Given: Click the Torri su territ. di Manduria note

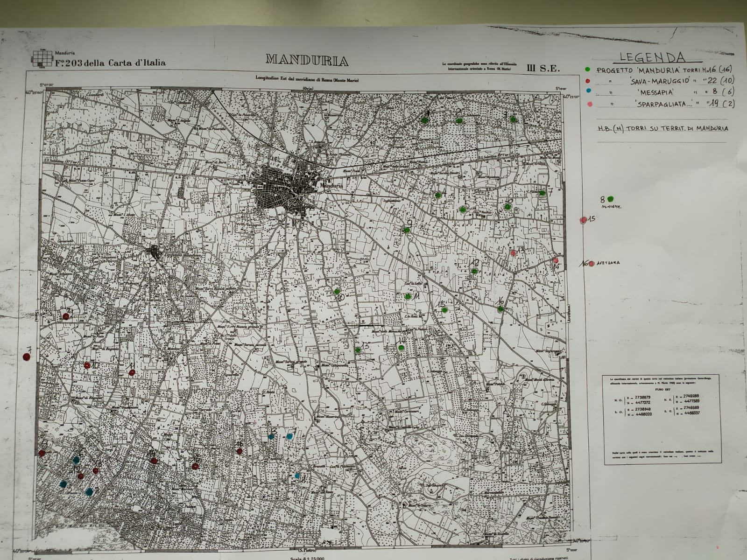Looking at the screenshot, I should coord(662,128).
